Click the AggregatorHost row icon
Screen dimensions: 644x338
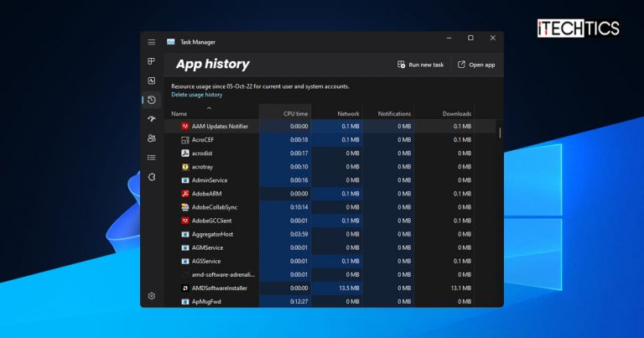pos(185,234)
